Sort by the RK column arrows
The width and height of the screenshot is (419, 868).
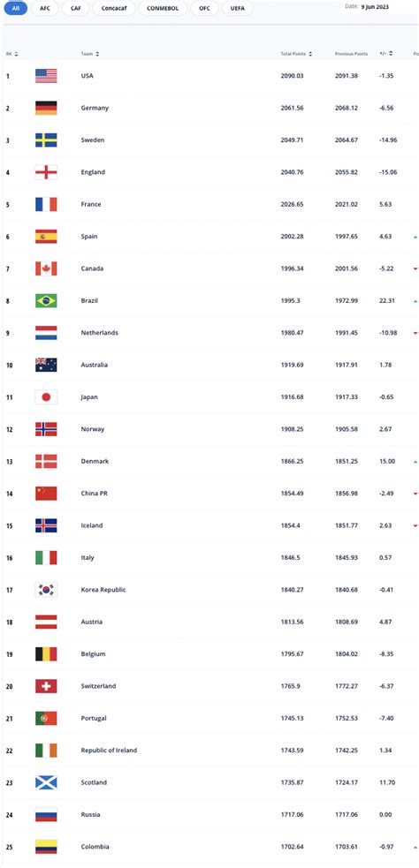[16, 54]
